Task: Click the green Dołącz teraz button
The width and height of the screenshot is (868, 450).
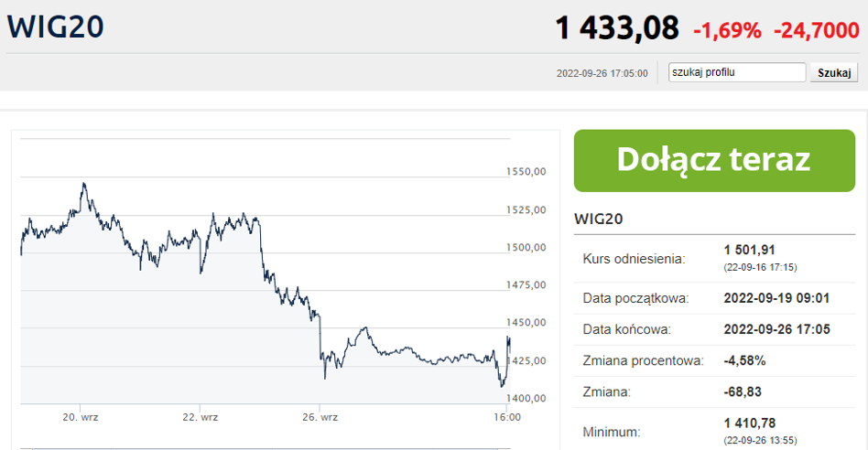Action: pyautogui.click(x=714, y=161)
